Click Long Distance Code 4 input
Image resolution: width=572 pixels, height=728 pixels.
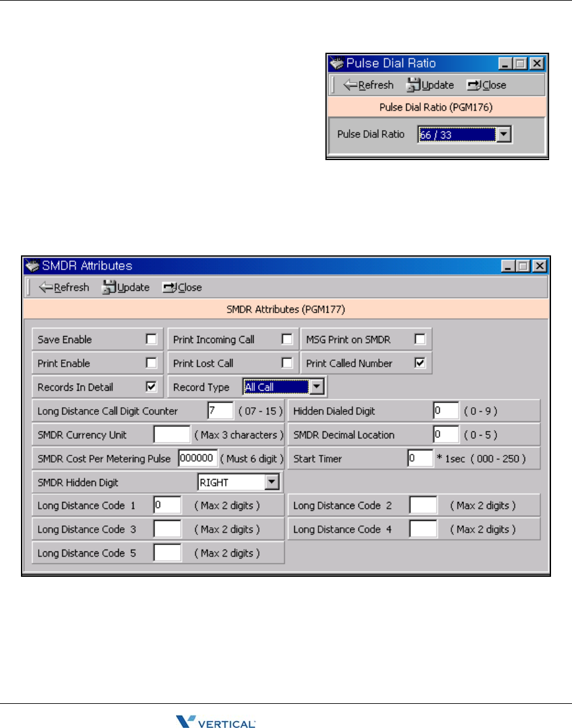pos(423,529)
